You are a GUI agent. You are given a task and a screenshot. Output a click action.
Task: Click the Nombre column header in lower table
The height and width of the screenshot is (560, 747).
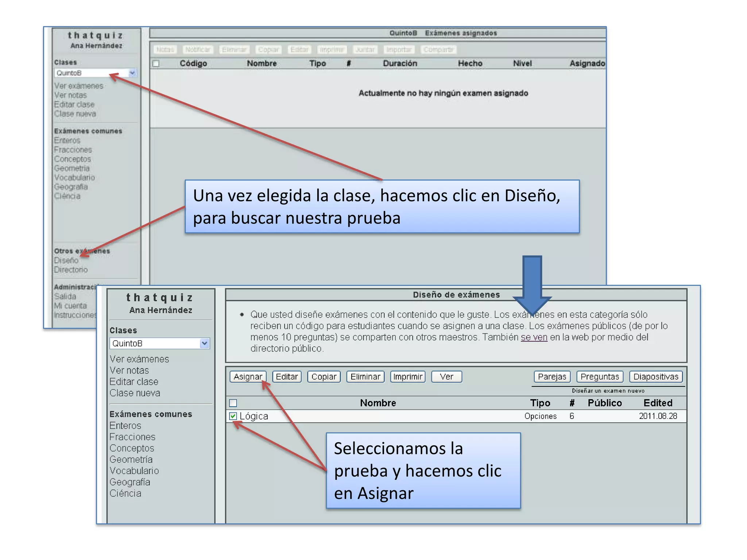[378, 403]
